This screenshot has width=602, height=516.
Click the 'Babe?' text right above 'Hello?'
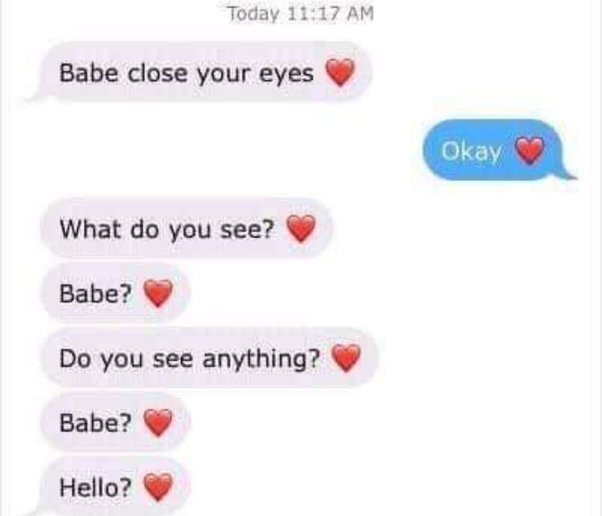pos(95,423)
